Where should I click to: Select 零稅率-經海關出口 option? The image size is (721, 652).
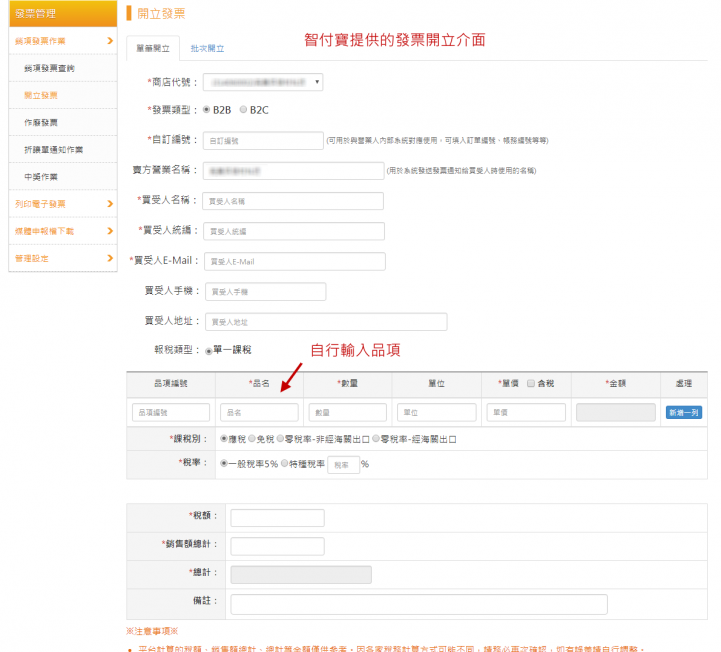[x=376, y=439]
